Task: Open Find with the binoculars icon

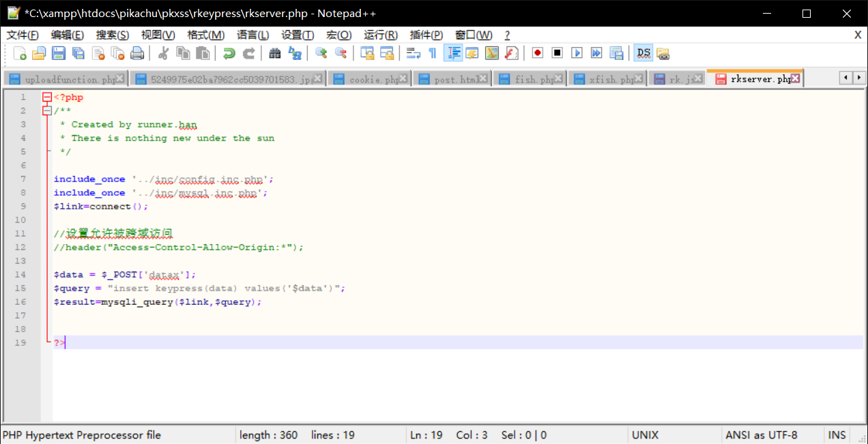Action: (x=275, y=53)
